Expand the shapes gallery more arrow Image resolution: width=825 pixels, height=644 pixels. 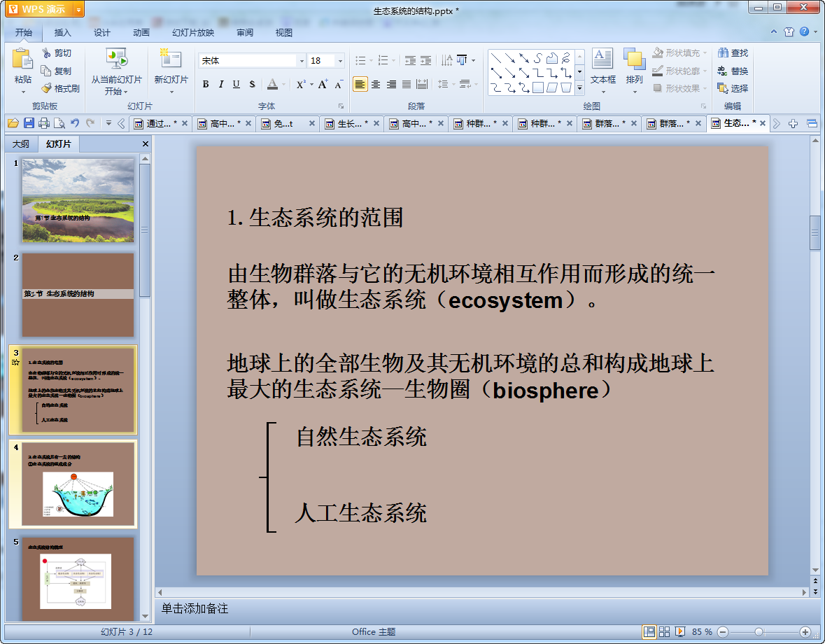(579, 88)
